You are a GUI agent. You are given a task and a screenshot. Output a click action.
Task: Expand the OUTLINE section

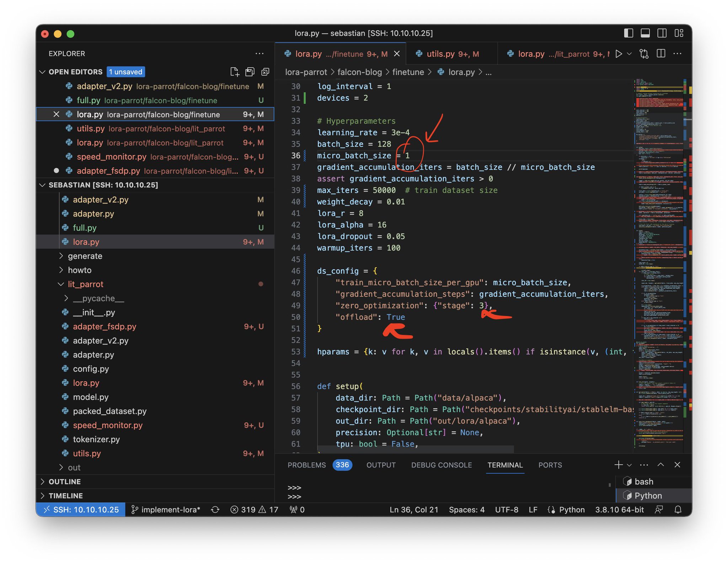[64, 481]
